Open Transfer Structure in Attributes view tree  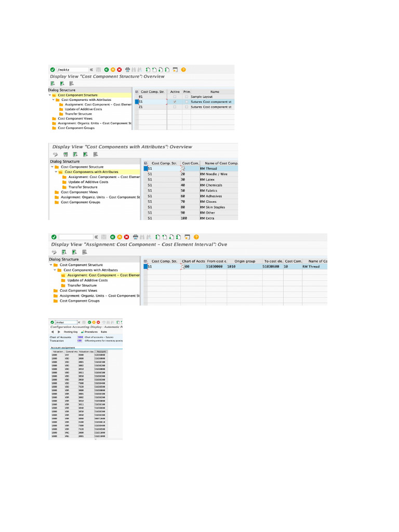coord(83,187)
